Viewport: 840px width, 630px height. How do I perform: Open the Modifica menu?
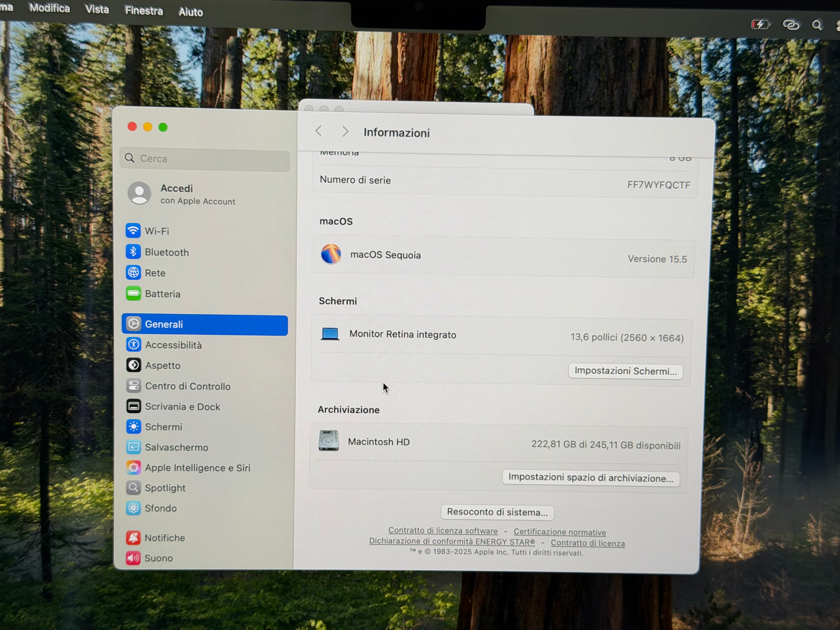tap(49, 8)
